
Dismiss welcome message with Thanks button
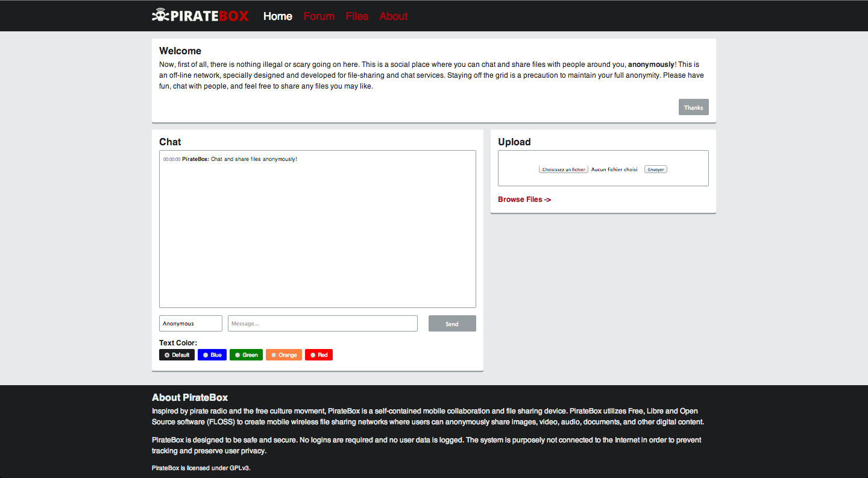click(693, 107)
